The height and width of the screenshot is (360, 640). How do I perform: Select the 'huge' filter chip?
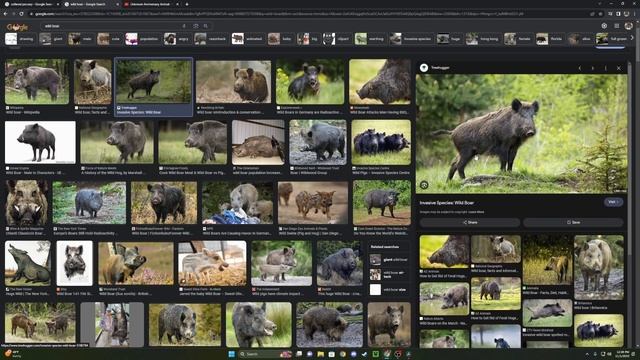tap(449, 39)
